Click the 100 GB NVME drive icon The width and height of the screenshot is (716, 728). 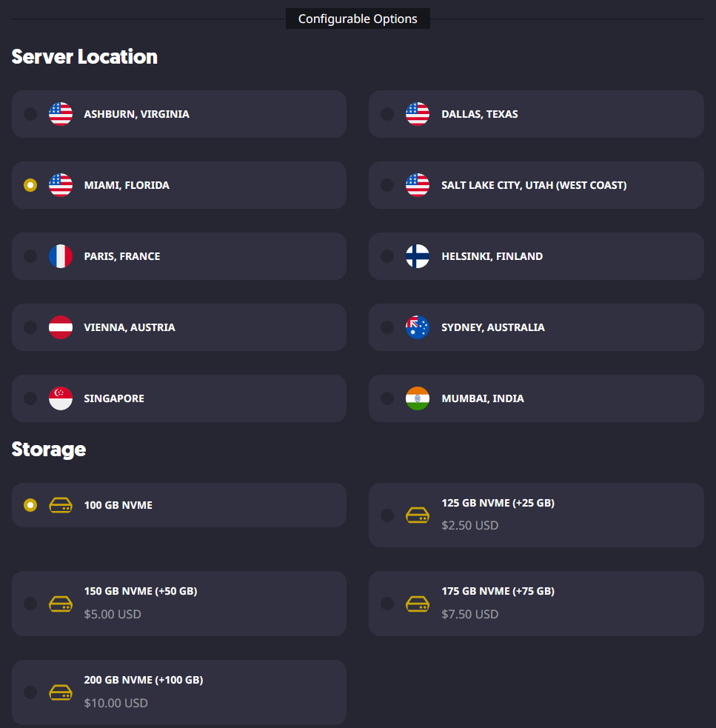[x=61, y=505]
